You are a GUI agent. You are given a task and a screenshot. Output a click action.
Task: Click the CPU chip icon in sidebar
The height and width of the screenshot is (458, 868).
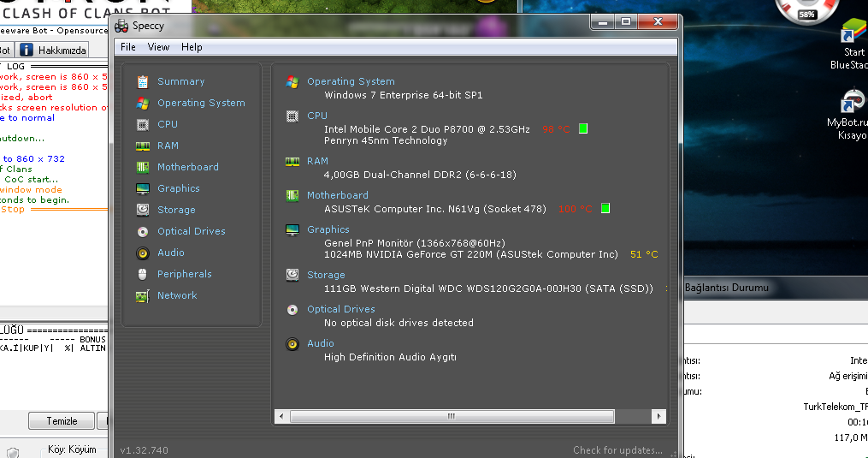coord(143,125)
